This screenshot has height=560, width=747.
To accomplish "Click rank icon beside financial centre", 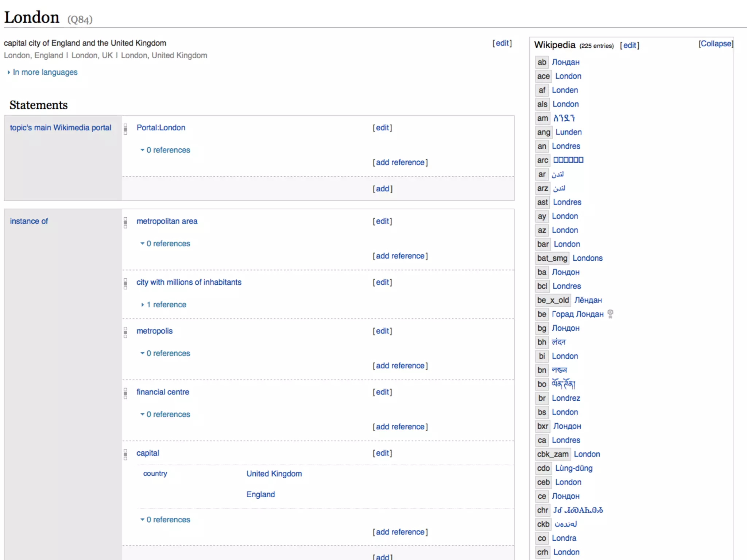I will [125, 393].
